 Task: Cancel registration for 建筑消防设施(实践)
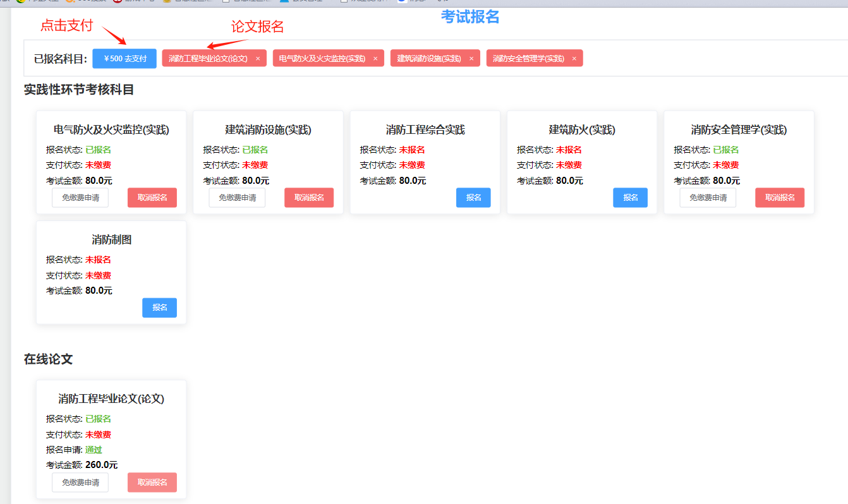309,198
